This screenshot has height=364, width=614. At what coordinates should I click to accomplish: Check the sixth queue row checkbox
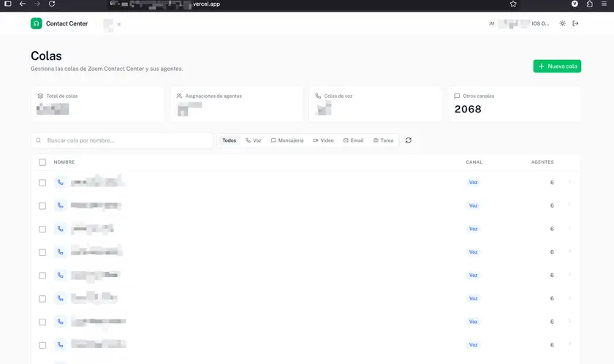click(x=42, y=299)
